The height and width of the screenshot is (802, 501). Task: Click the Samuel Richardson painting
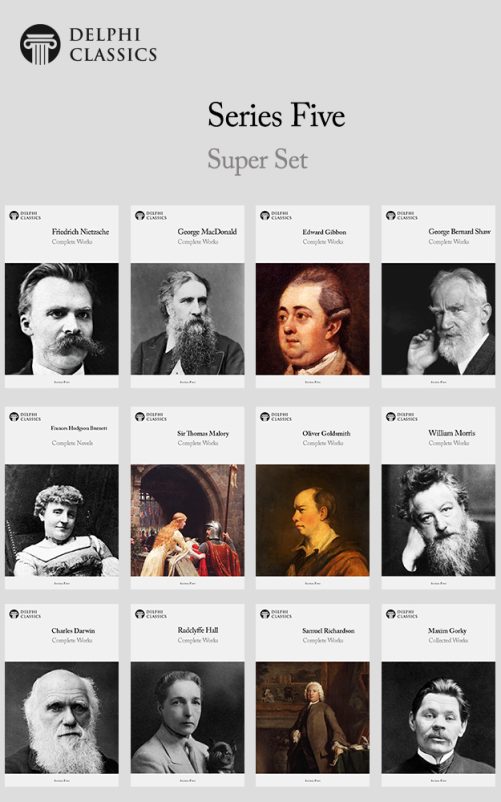coord(313,718)
